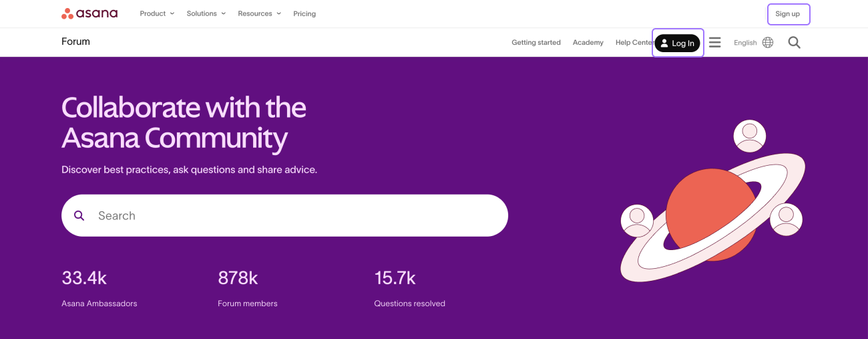Expand the Product dropdown menu

[x=156, y=13]
